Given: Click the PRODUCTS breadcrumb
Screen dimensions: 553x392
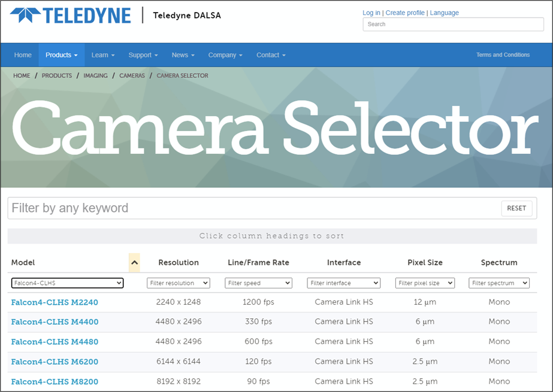Looking at the screenshot, I should tap(57, 76).
